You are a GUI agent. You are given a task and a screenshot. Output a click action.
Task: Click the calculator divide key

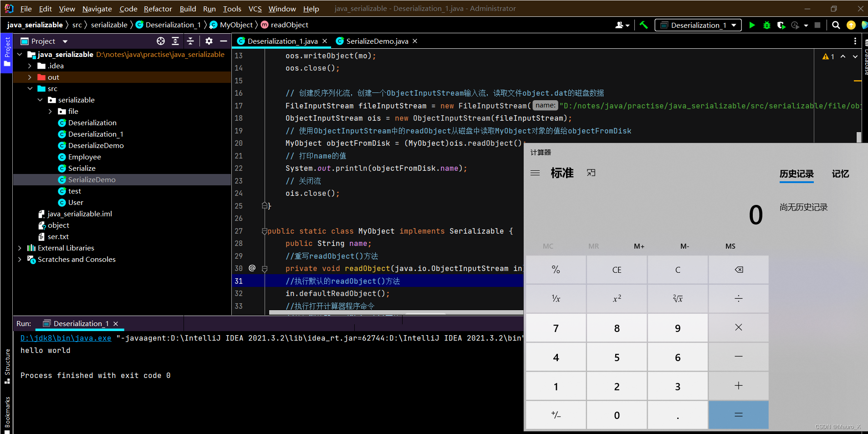(739, 299)
